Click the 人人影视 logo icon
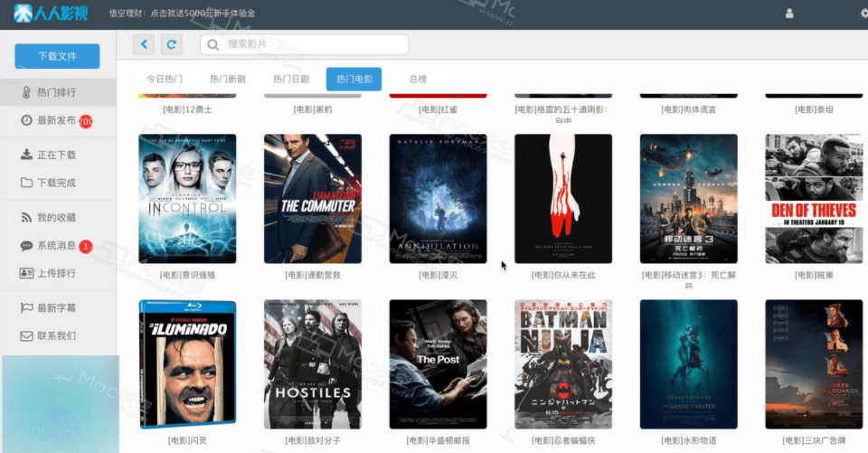Image resolution: width=868 pixels, height=453 pixels. pyautogui.click(x=23, y=13)
